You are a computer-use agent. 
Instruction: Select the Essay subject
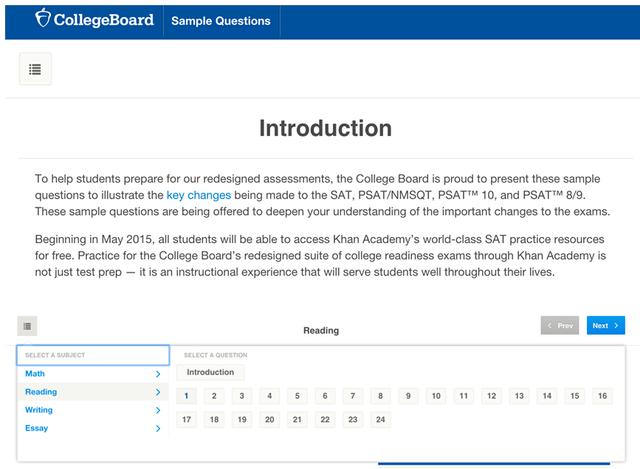36,428
